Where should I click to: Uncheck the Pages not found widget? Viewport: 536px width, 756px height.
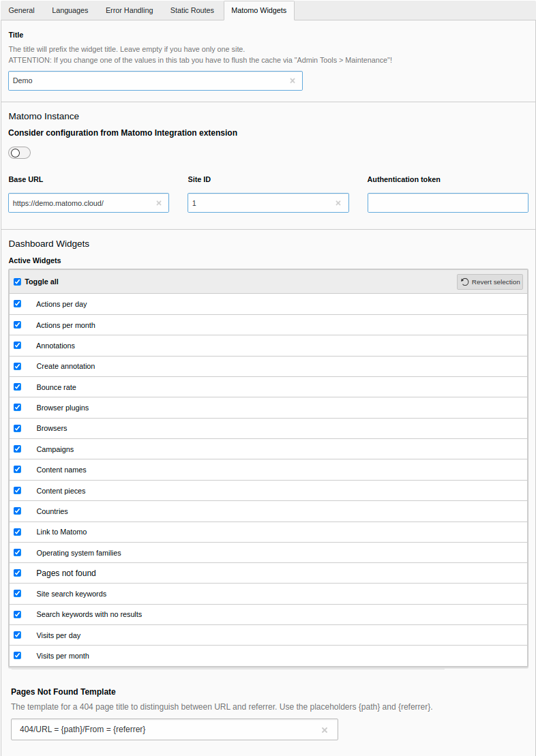tap(18, 573)
